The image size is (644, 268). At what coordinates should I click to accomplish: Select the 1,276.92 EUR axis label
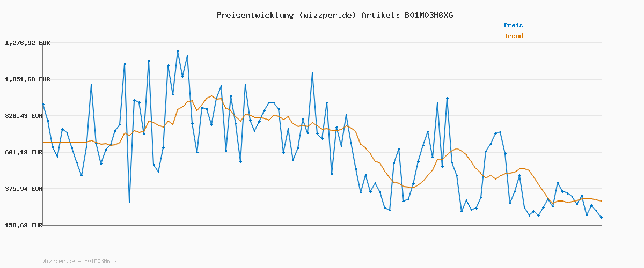click(27, 43)
